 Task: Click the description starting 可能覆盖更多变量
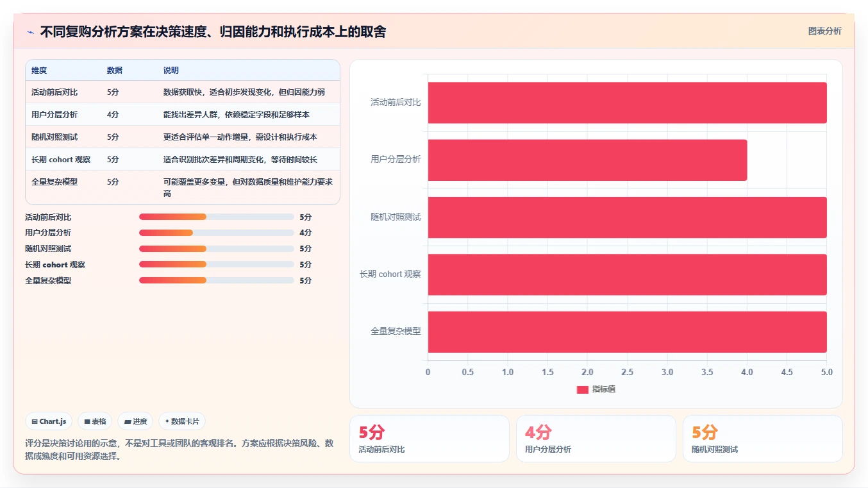248,187
